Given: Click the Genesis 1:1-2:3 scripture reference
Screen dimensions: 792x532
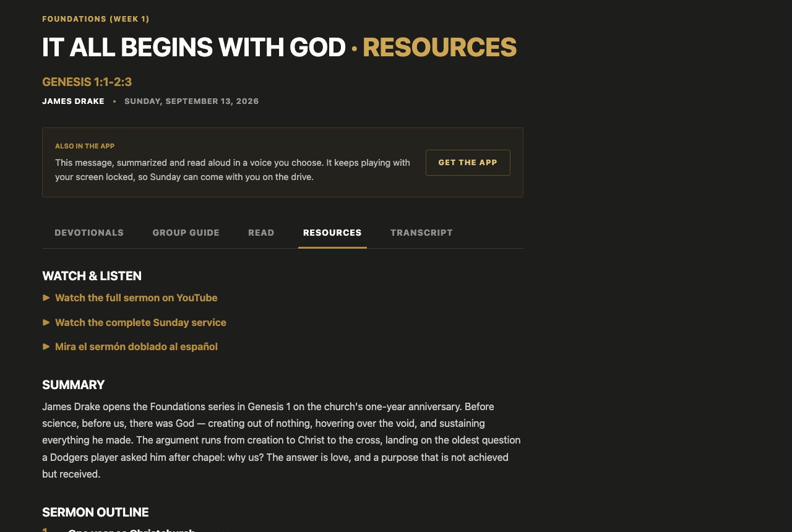Looking at the screenshot, I should pyautogui.click(x=87, y=82).
